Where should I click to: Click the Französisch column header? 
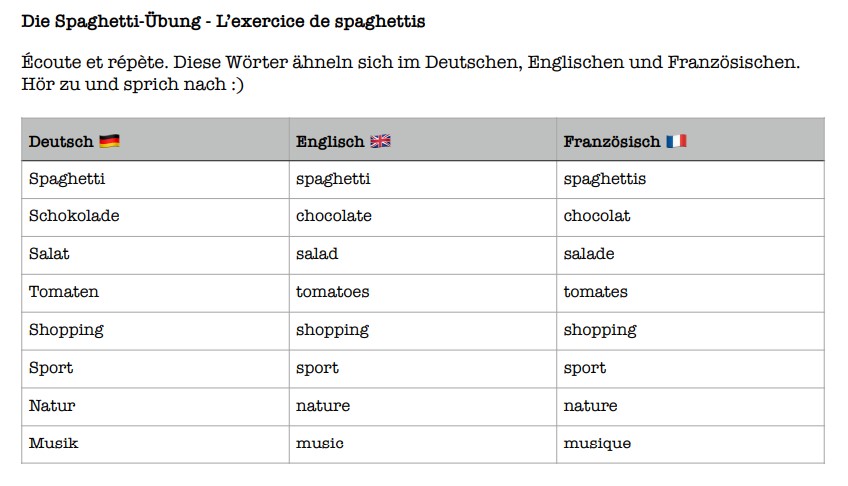point(612,142)
